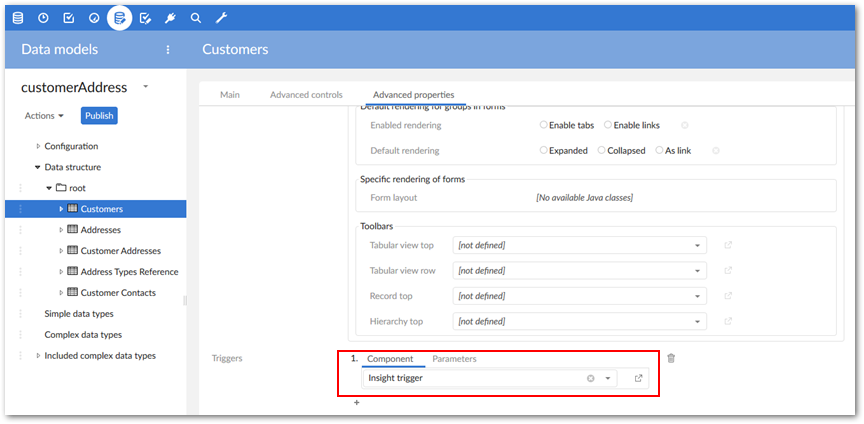The height and width of the screenshot is (424, 864).
Task: Click the Publish button
Action: [x=99, y=116]
